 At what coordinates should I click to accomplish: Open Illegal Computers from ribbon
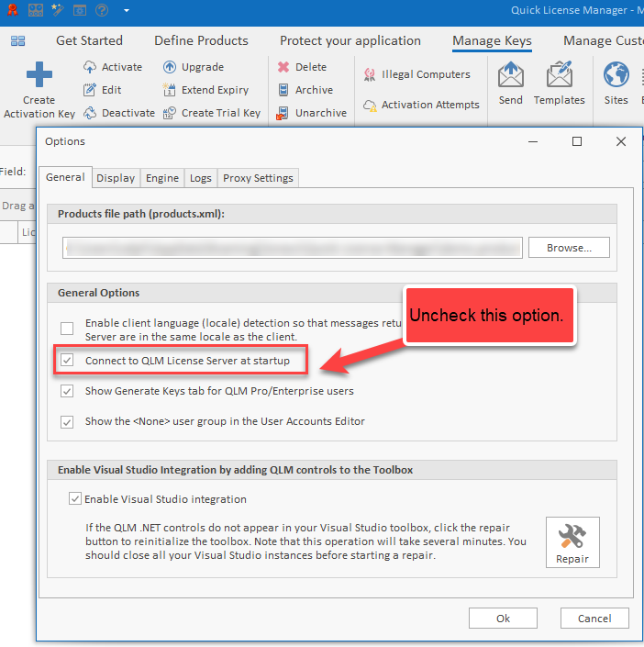[x=416, y=74]
